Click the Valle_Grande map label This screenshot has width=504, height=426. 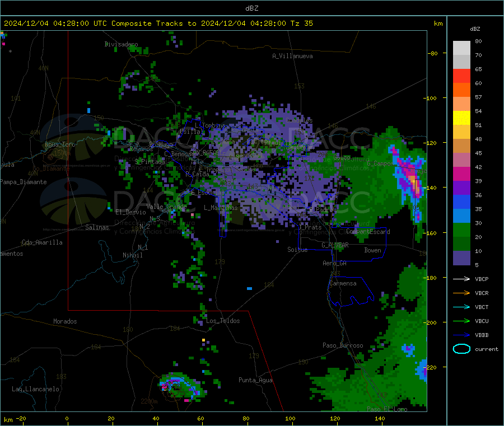pos(166,207)
